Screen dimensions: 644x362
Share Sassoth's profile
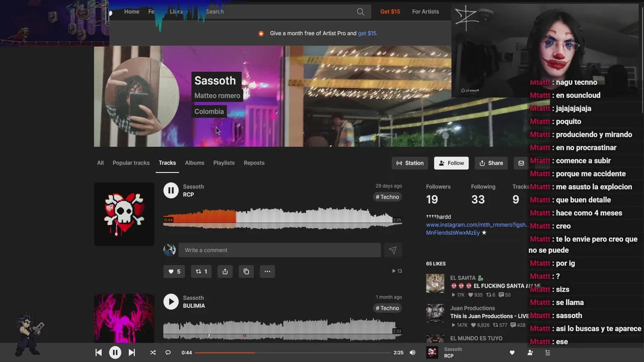pyautogui.click(x=491, y=163)
